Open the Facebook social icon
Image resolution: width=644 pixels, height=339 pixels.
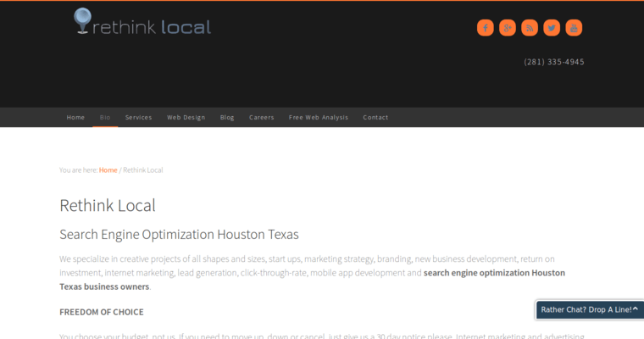point(485,28)
